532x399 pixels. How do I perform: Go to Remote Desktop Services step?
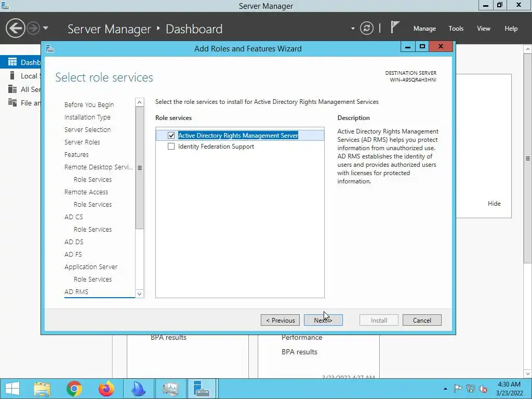coord(98,167)
